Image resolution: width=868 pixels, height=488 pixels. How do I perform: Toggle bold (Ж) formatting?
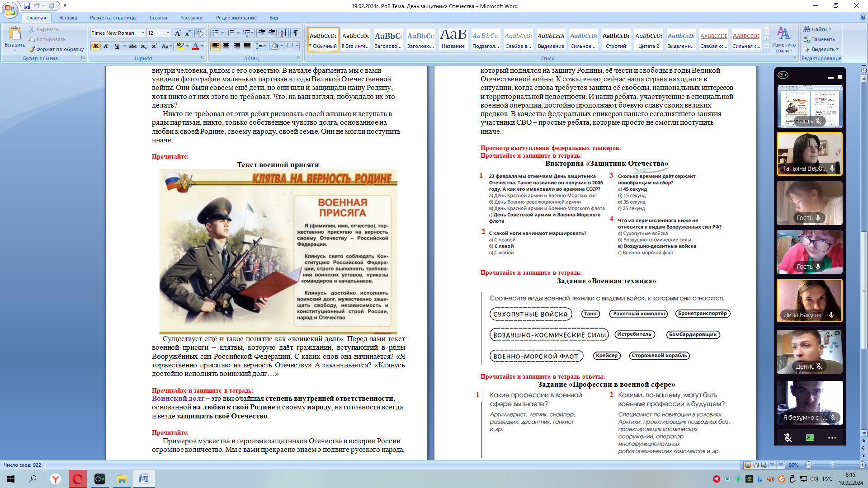click(96, 46)
